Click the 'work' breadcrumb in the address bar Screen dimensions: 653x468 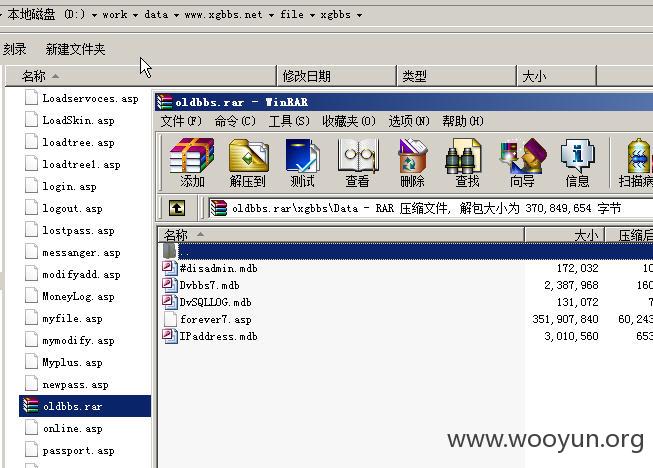[115, 15]
